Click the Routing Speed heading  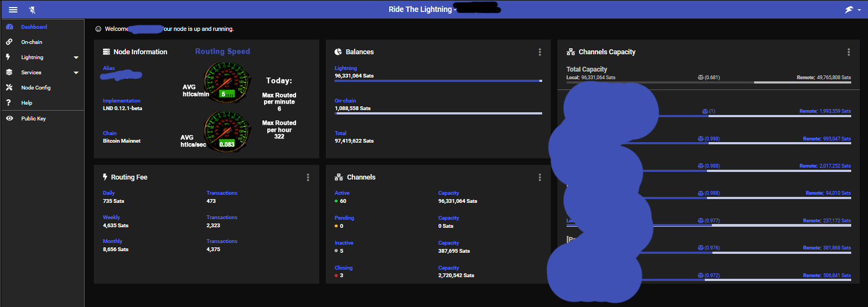click(x=223, y=52)
